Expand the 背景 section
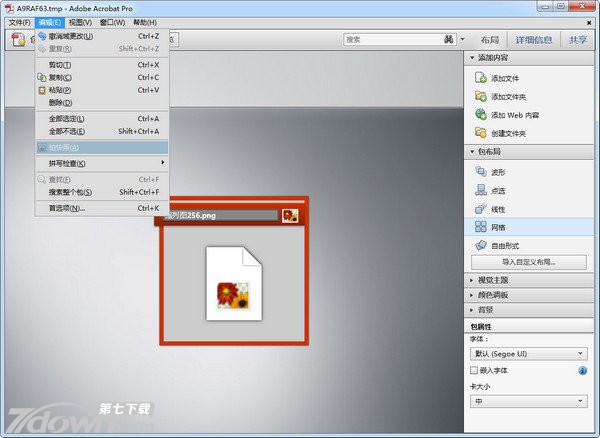 (529, 310)
